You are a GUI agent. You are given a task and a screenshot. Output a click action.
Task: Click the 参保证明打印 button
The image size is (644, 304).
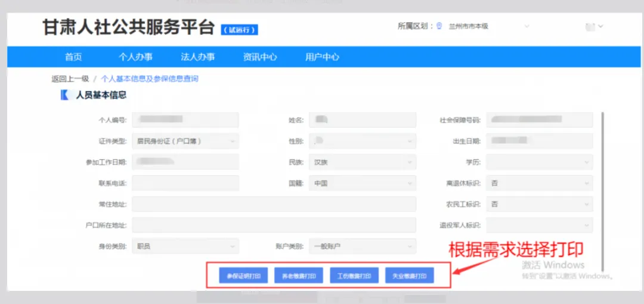point(244,275)
